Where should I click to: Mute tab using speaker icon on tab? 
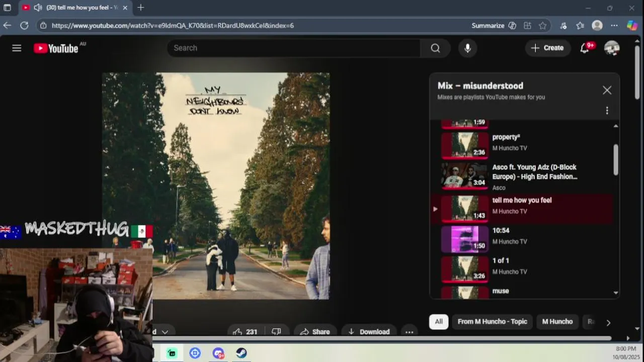click(38, 8)
